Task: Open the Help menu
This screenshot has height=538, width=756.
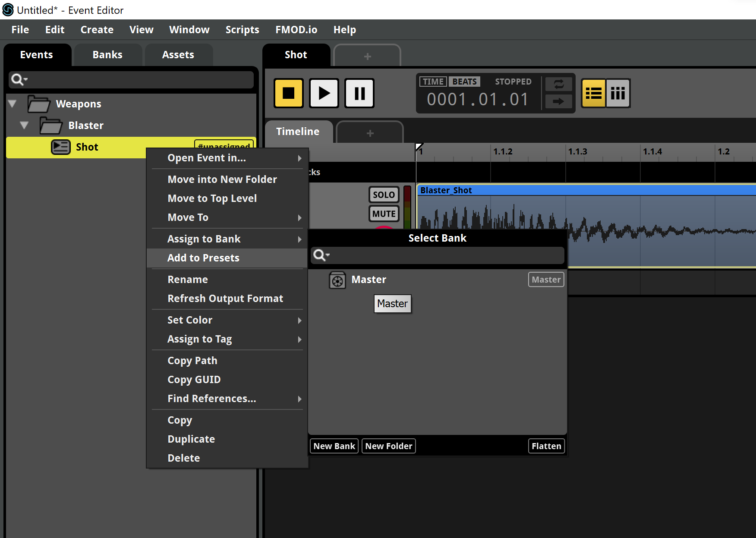Action: click(x=345, y=30)
